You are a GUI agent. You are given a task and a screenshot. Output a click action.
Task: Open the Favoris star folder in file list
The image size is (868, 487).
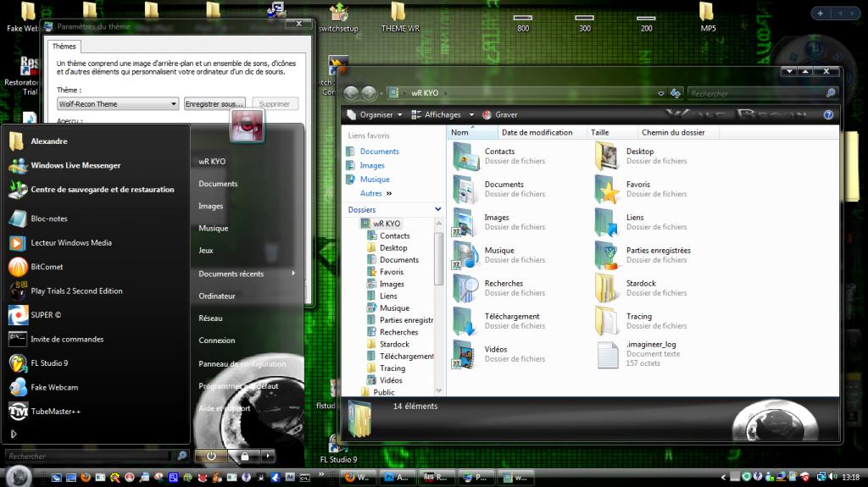(x=607, y=189)
